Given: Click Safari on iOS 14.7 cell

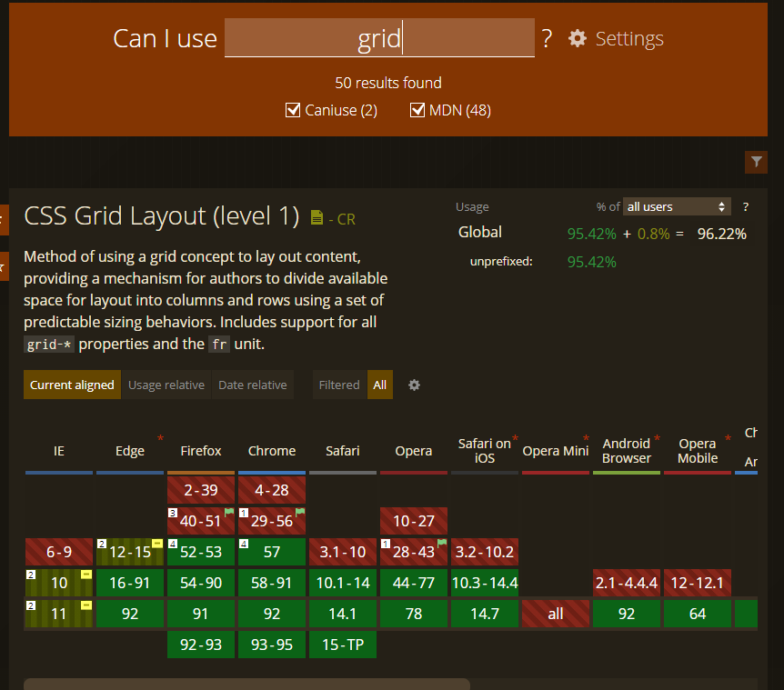Looking at the screenshot, I should click(x=485, y=614).
